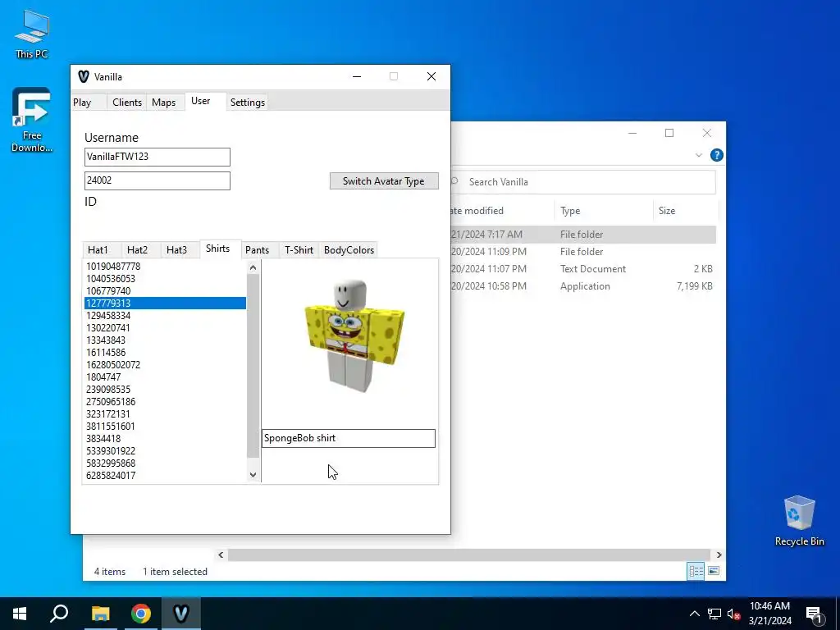Select shirt ID 3834418
840x630 pixels.
165,439
